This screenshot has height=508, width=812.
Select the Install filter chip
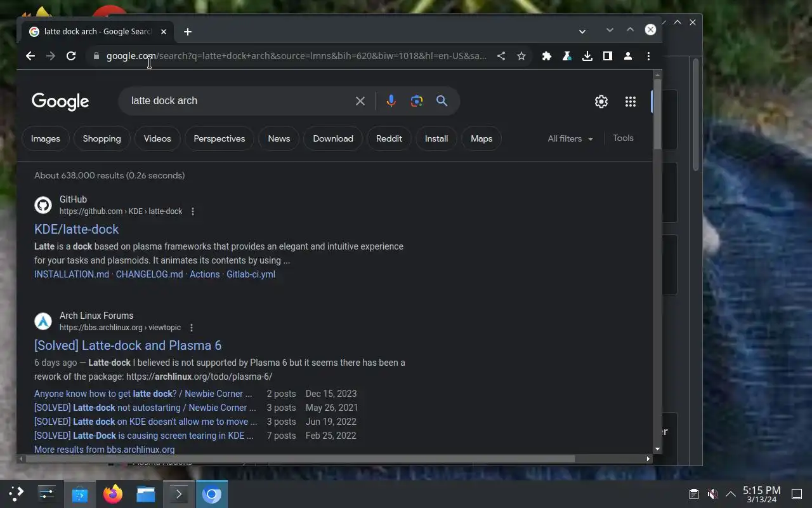(436, 138)
